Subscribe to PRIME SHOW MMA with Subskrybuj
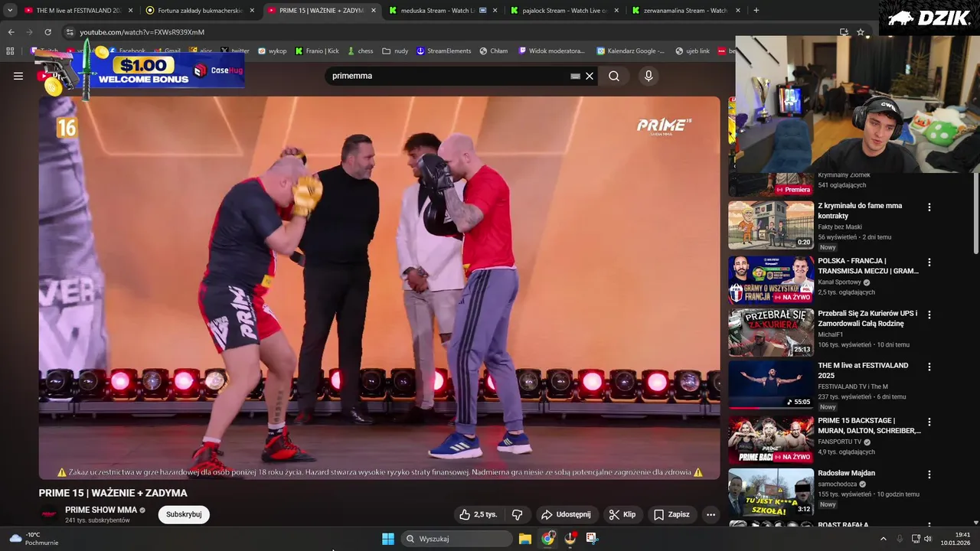Screen dimensions: 980x551 click(x=184, y=514)
